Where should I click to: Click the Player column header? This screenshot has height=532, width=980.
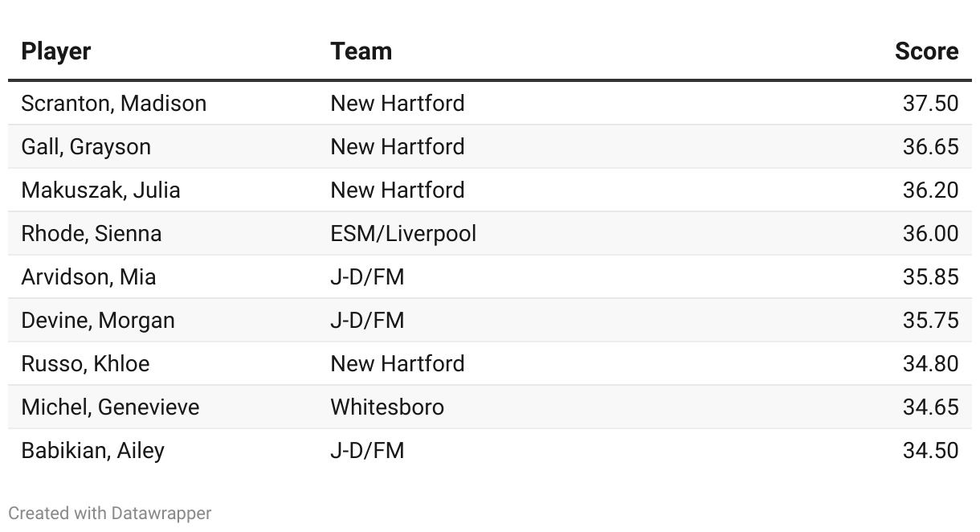[x=56, y=51]
